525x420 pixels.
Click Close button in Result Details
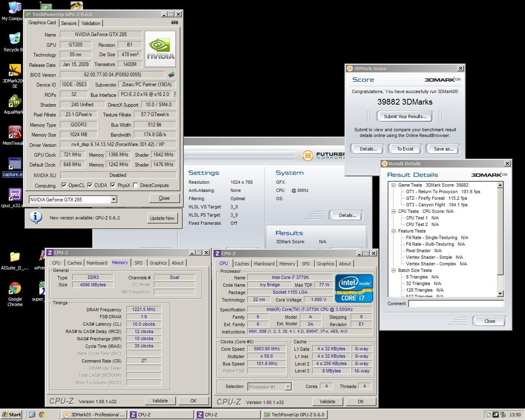click(x=490, y=321)
